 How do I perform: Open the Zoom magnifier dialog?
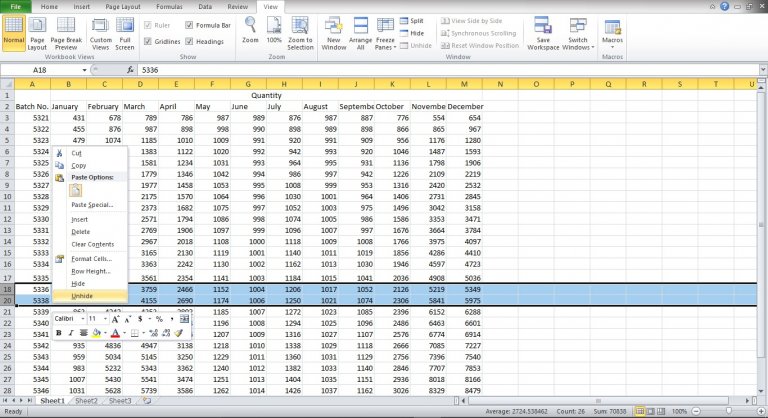(x=250, y=30)
